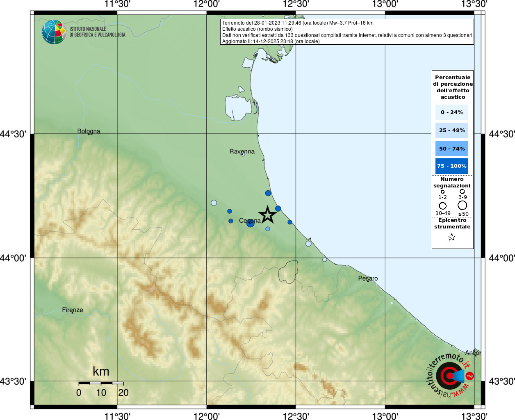Click the Firenze city label
515x420 pixels.
(x=73, y=310)
